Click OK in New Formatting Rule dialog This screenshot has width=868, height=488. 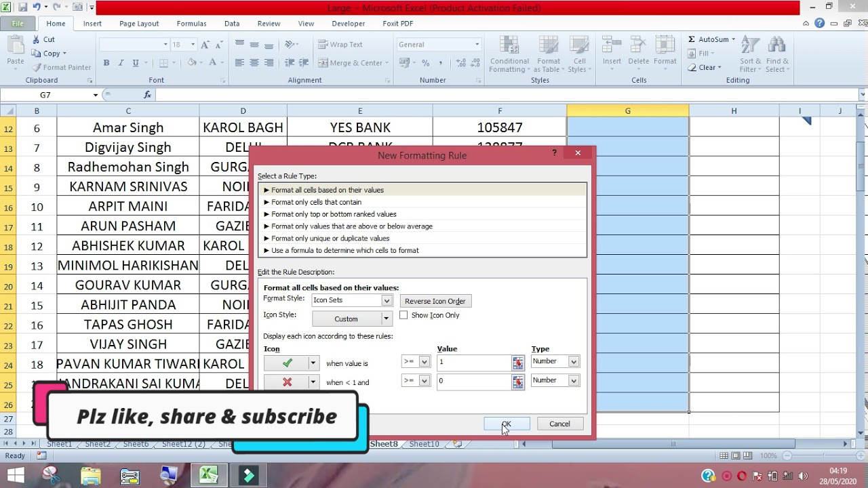[x=507, y=424]
